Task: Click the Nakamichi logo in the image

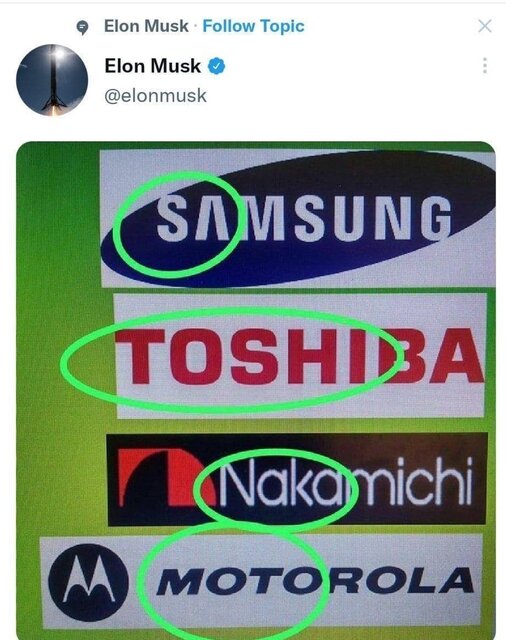Action: [297, 479]
